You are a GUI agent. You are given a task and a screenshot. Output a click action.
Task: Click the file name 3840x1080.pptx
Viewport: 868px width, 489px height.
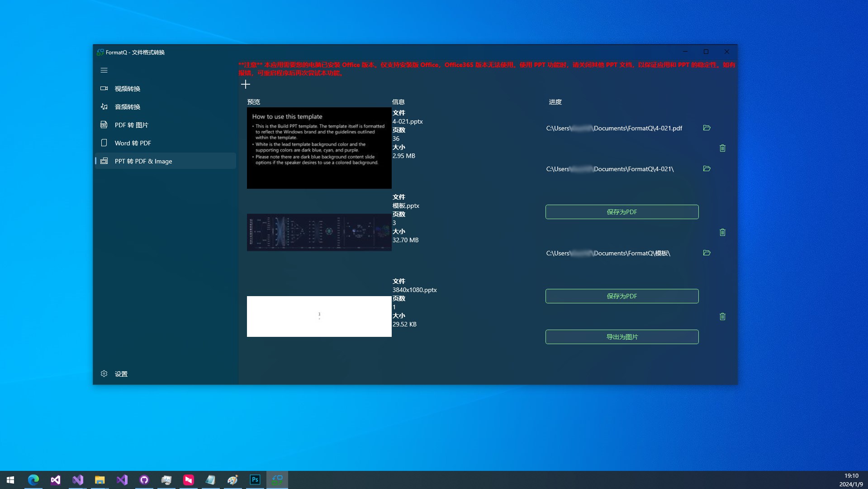pyautogui.click(x=414, y=290)
